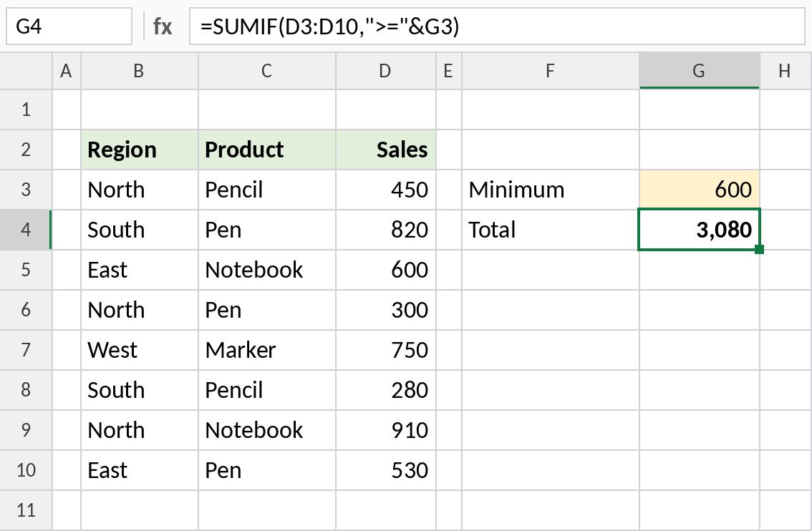The height and width of the screenshot is (531, 812).
Task: Select the Total result cell 3,080
Action: [700, 230]
